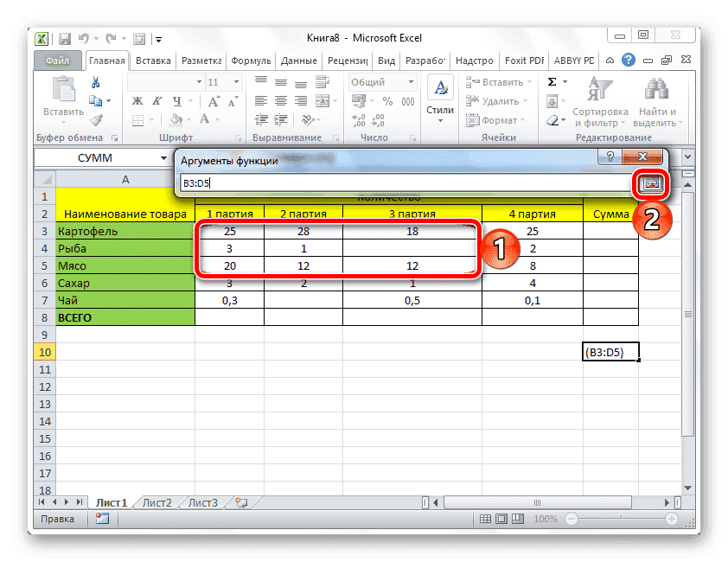The width and height of the screenshot is (728, 562).
Task: Click the AutoSum sigma icon
Action: [x=551, y=82]
